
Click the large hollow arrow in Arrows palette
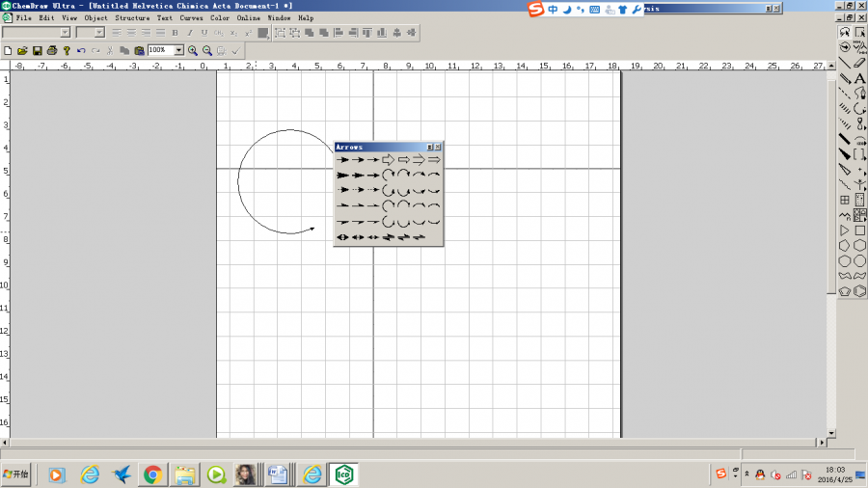tap(388, 159)
